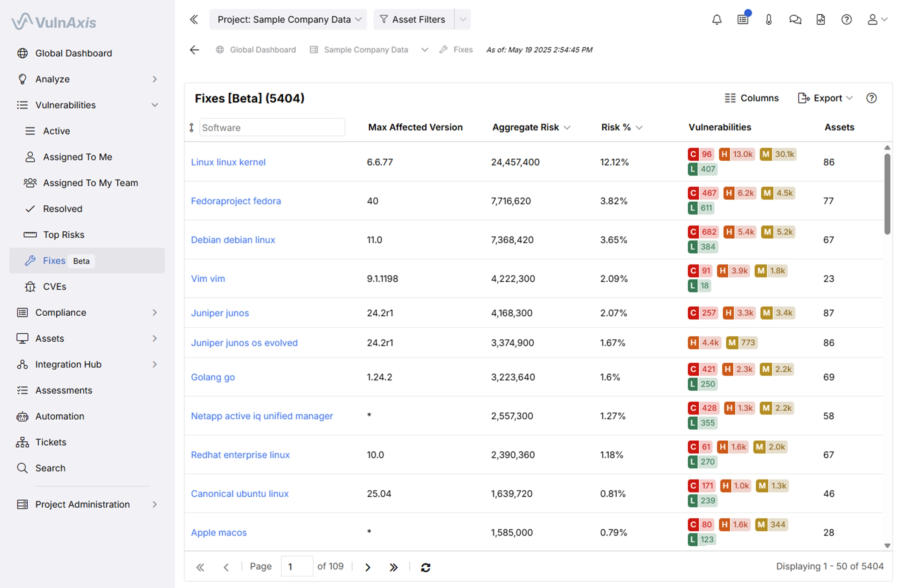Open the Linux linux kernel link
The height and width of the screenshot is (588, 900).
228,162
